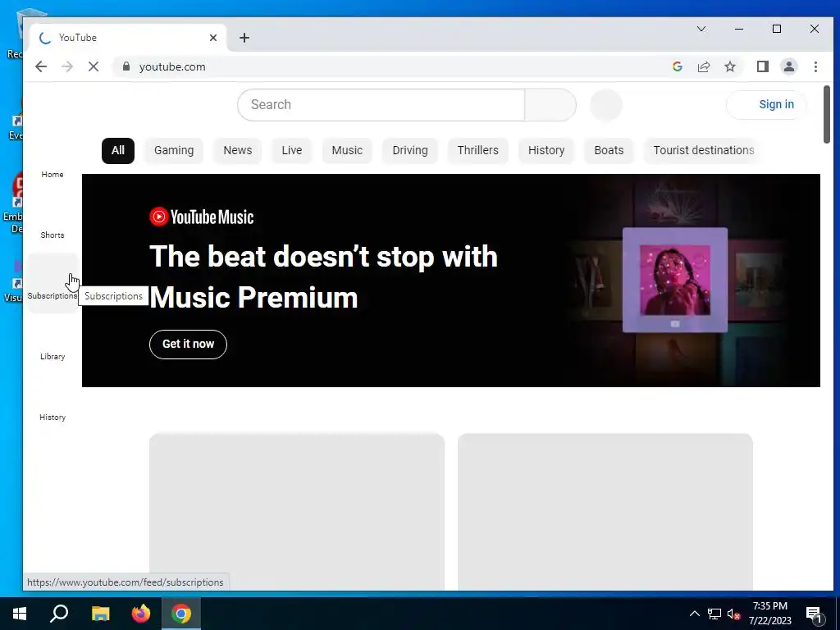Show hidden system tray icons

[694, 614]
